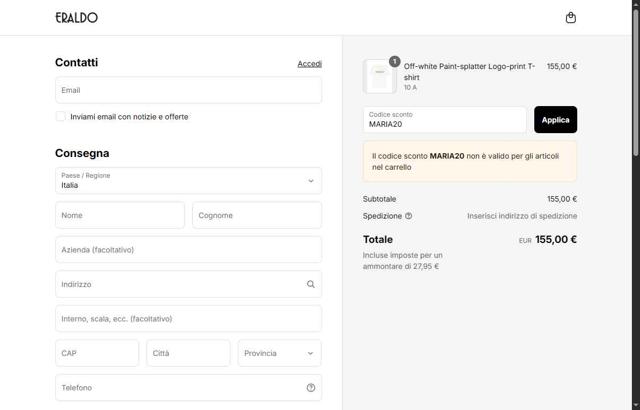This screenshot has width=640, height=410.
Task: Click the Codice sconto field with MARIA20
Action: pyautogui.click(x=445, y=120)
